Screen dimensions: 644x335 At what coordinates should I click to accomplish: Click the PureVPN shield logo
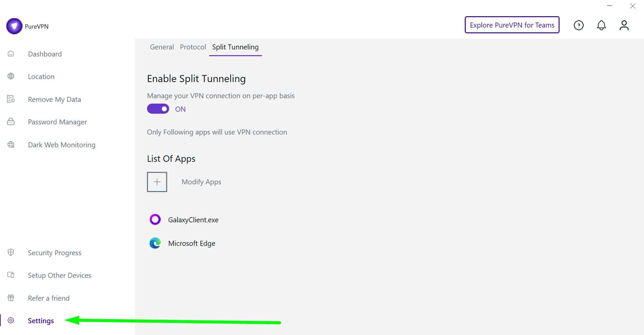click(14, 26)
